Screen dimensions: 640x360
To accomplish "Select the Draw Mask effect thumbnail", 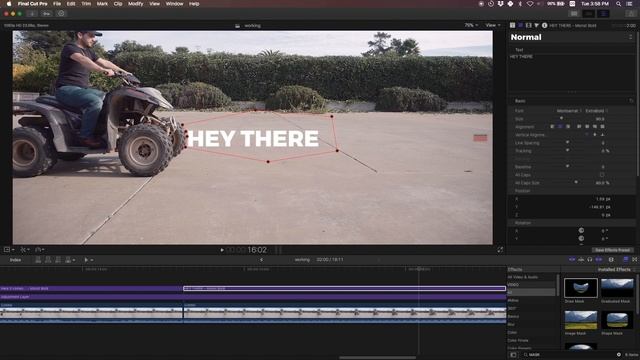I will 580,288.
